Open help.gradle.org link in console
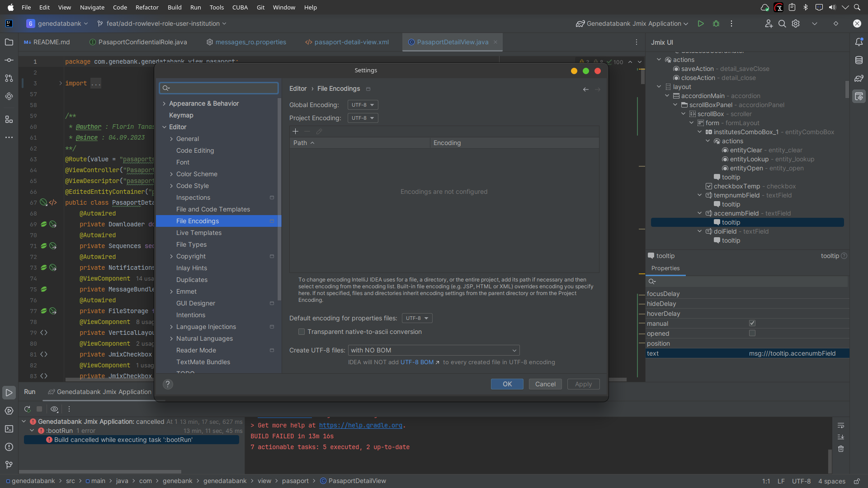The height and width of the screenshot is (488, 868). 361,425
